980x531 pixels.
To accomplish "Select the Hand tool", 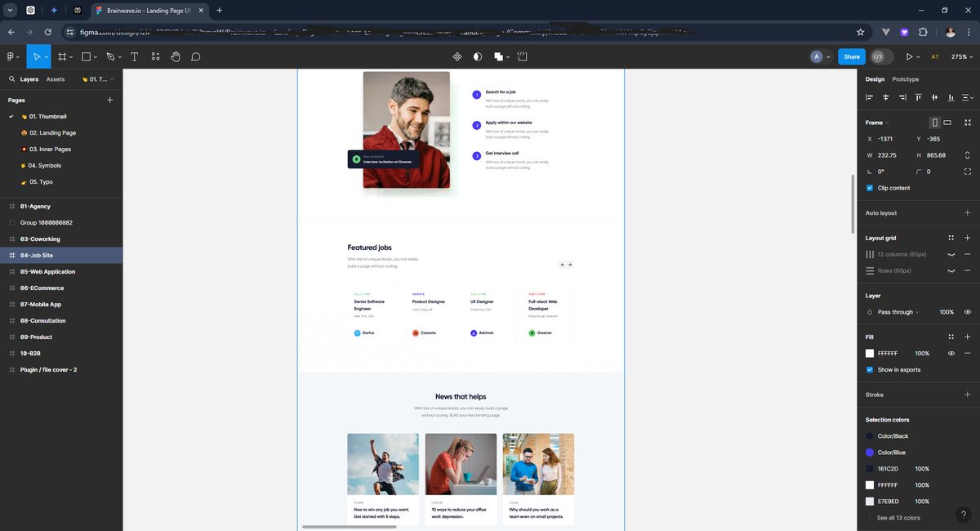I will pos(176,56).
